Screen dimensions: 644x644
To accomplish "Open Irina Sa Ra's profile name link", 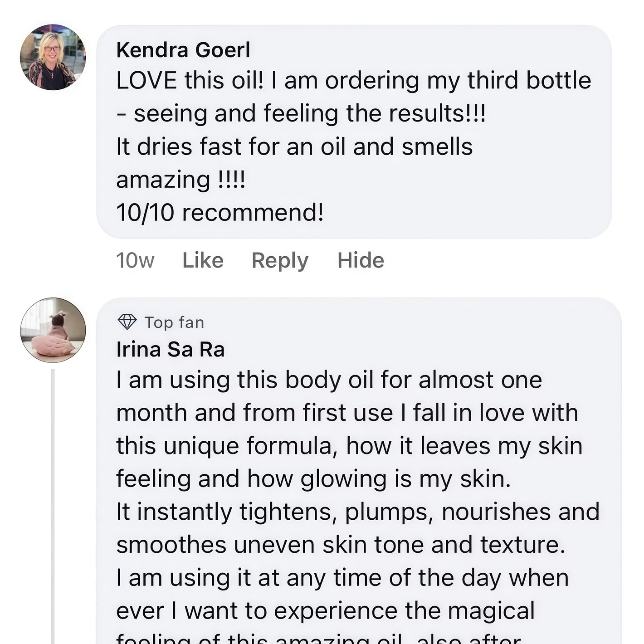I will [171, 349].
